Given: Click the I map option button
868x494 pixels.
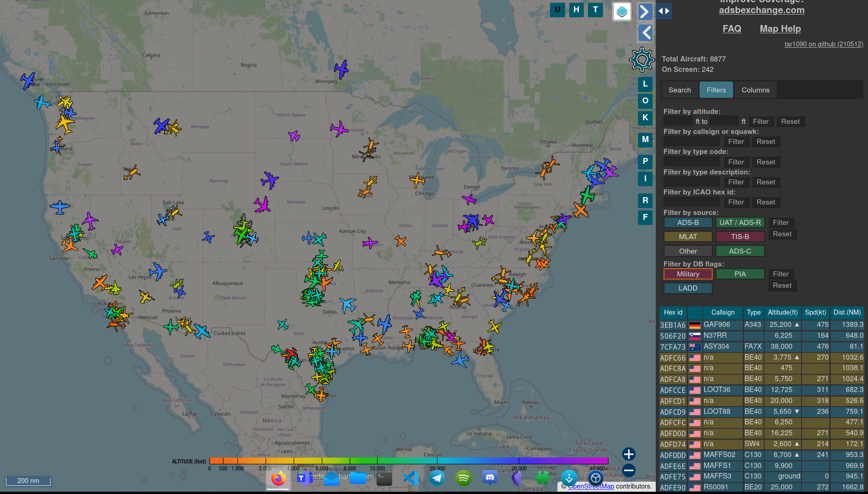Looking at the screenshot, I should (x=645, y=179).
